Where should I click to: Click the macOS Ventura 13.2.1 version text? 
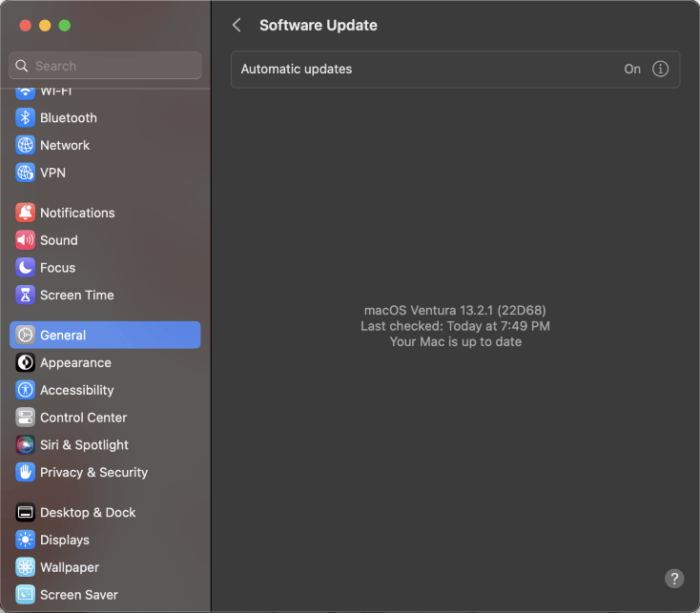(x=455, y=310)
